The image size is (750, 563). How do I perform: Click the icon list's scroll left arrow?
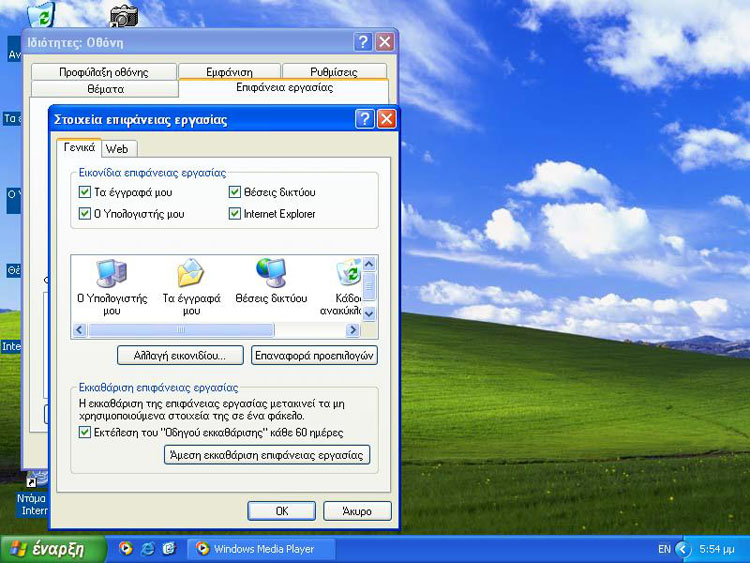(79, 330)
